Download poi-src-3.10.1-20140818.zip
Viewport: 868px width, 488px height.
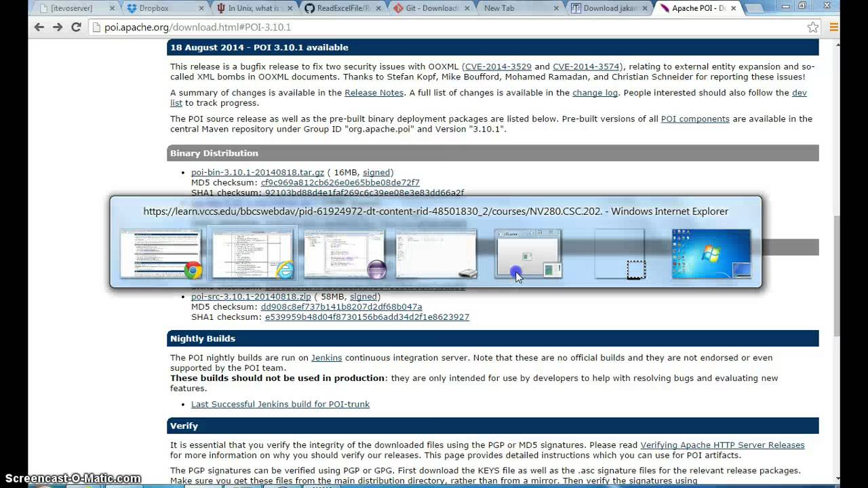pos(251,297)
